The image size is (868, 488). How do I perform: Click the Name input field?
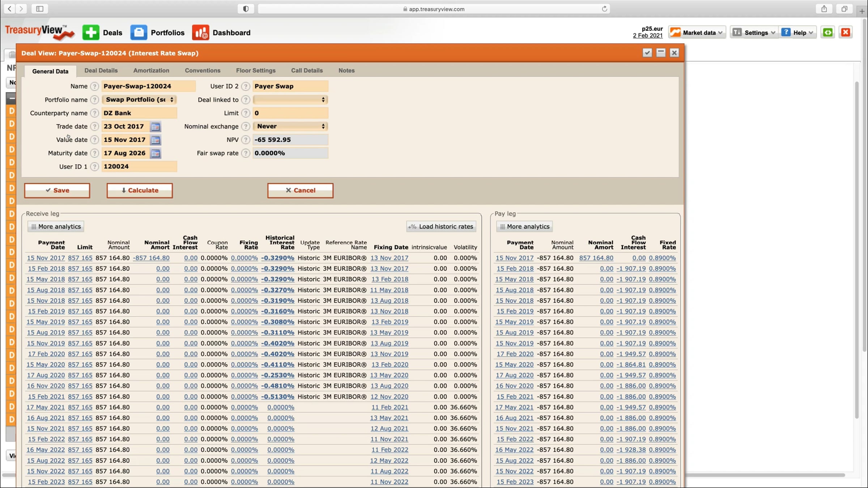149,86
